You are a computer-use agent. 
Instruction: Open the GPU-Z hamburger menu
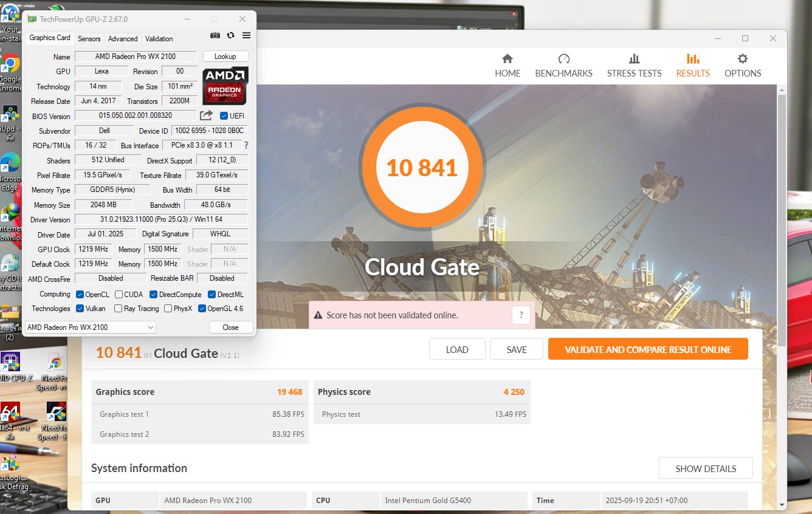246,36
